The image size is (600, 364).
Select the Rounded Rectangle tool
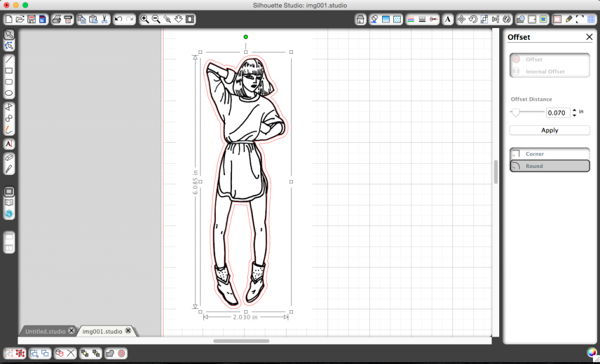pyautogui.click(x=9, y=82)
